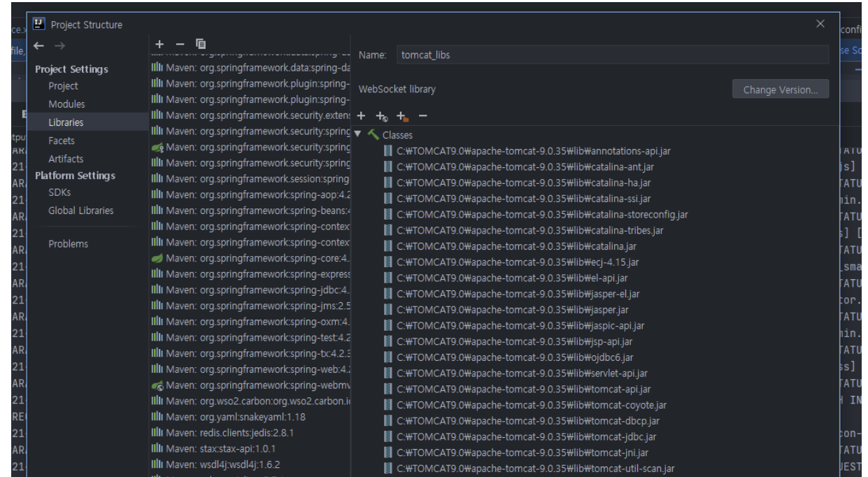Select the catalina-storeconfig.jar entry

(541, 215)
